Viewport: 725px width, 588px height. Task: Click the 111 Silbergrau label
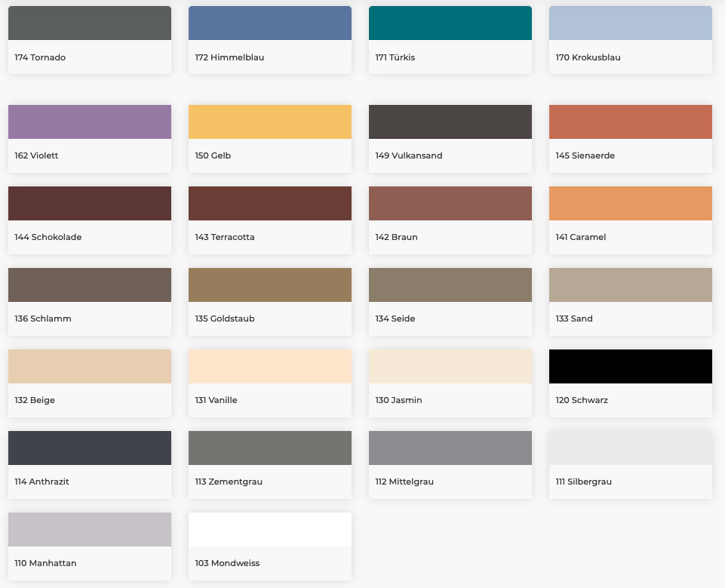[583, 482]
